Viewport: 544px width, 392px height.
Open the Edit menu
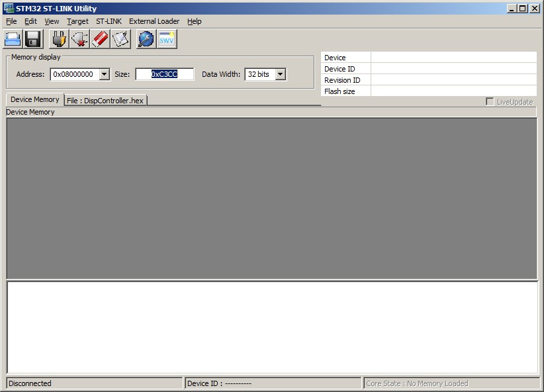pos(30,22)
